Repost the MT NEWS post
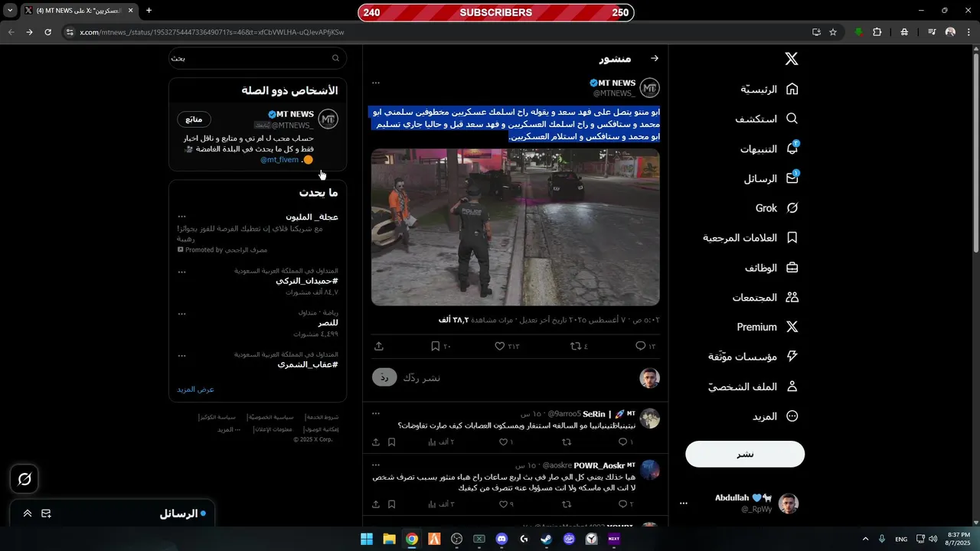 (579, 347)
